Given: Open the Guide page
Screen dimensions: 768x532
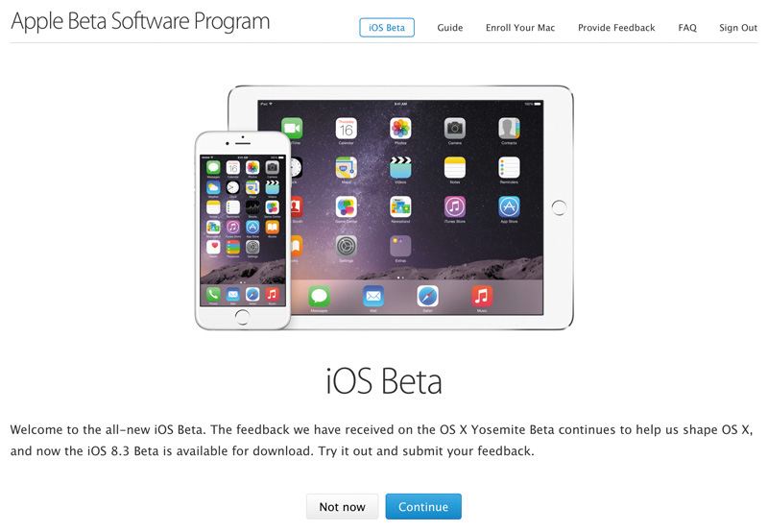Looking at the screenshot, I should point(449,28).
